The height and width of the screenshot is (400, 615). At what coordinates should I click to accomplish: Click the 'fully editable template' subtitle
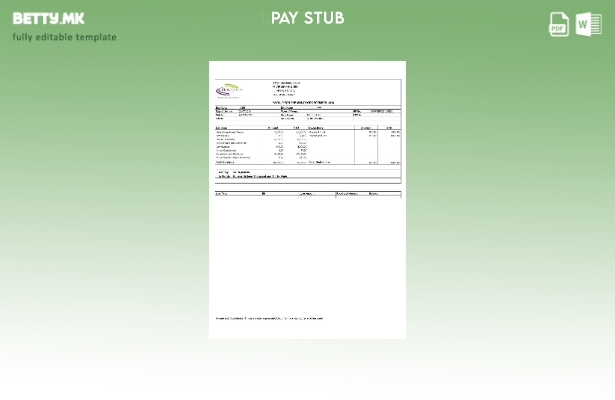(x=64, y=37)
